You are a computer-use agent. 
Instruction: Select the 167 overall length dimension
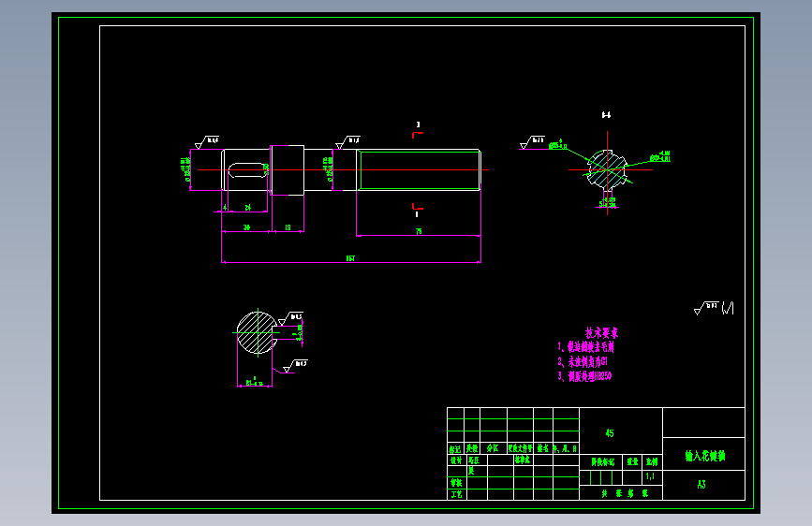pos(350,258)
